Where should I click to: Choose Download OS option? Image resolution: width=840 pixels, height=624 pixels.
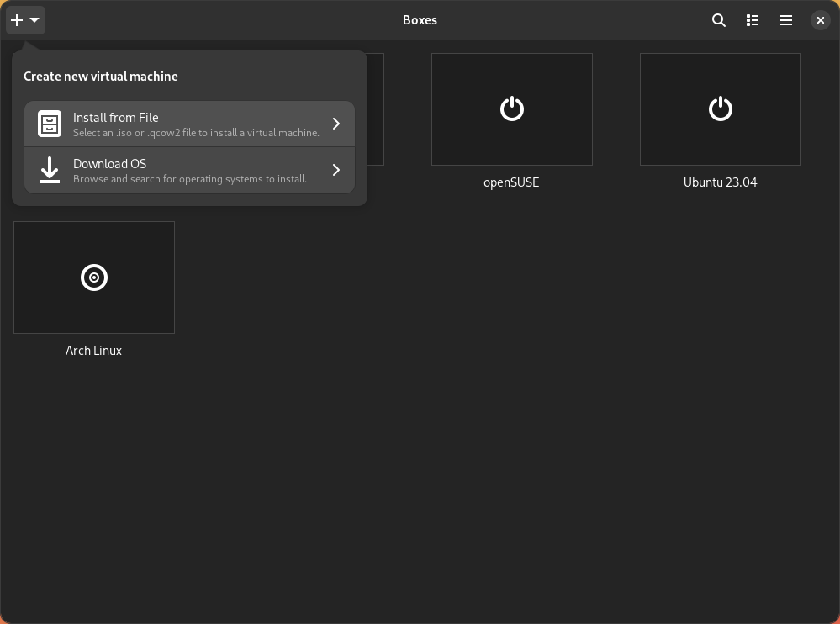190,171
